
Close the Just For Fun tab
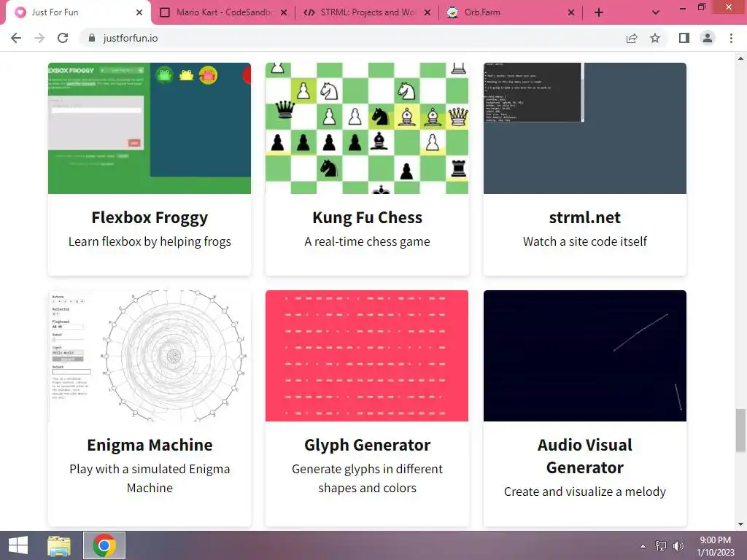click(x=139, y=12)
